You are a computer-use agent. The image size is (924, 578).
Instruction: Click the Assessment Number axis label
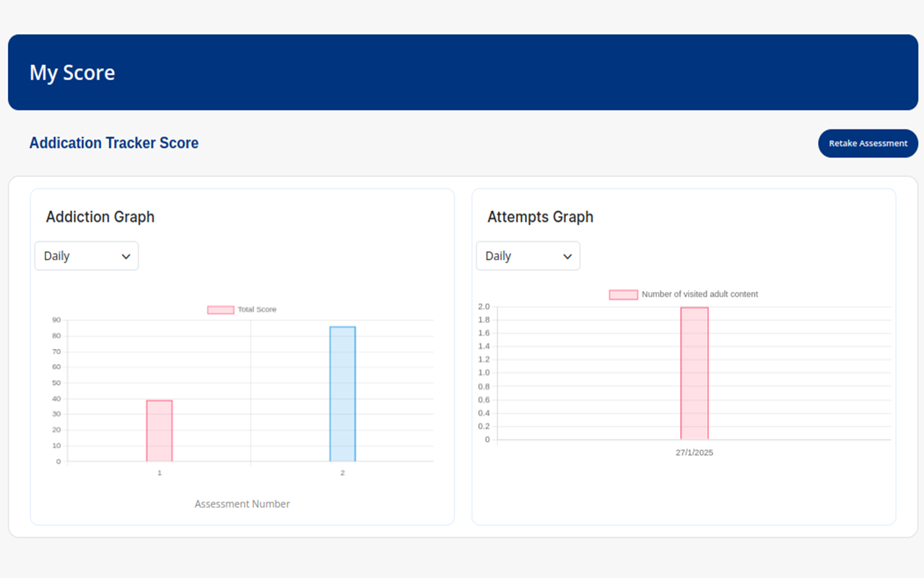pos(243,504)
